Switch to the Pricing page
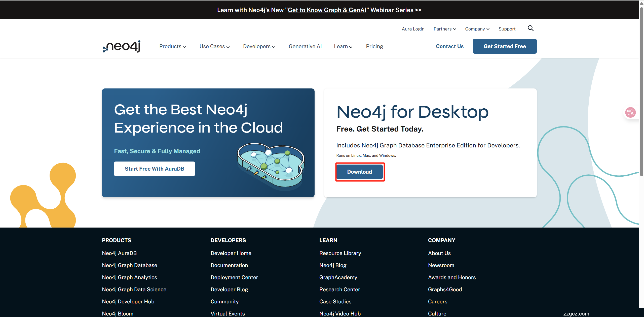The width and height of the screenshot is (644, 317). [374, 46]
